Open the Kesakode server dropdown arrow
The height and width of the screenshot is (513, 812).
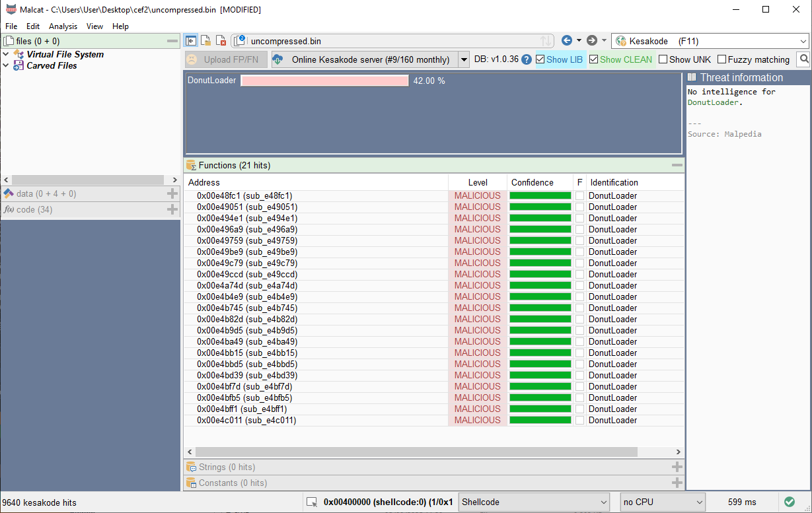pos(464,59)
